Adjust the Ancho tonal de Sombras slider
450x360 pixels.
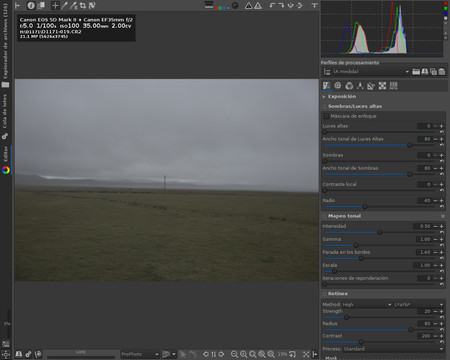pos(380,174)
